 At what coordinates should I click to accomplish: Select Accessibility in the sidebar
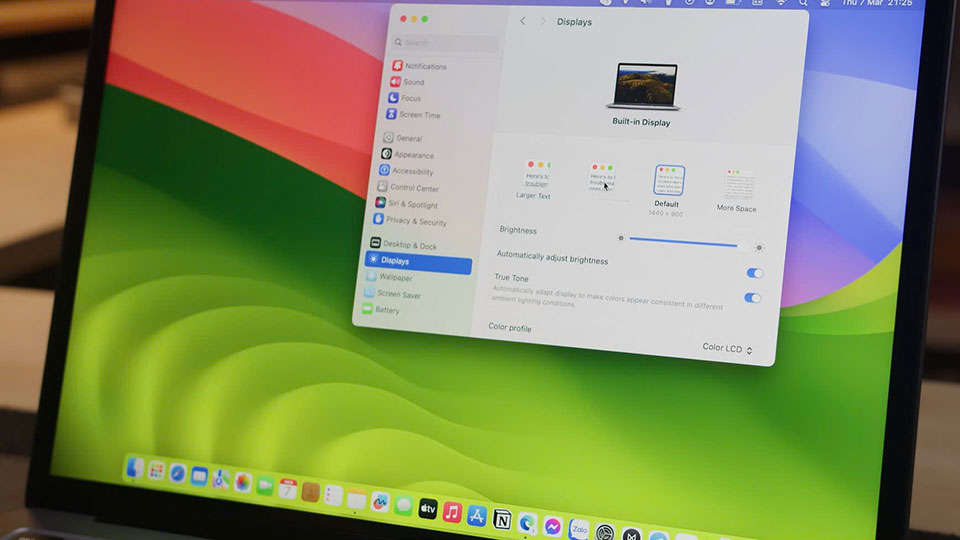(407, 171)
